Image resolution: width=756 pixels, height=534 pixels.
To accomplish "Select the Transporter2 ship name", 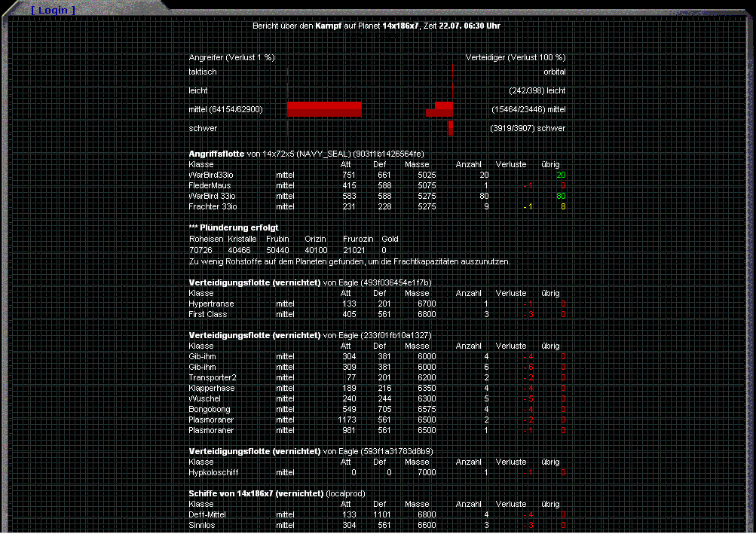I will coord(212,378).
